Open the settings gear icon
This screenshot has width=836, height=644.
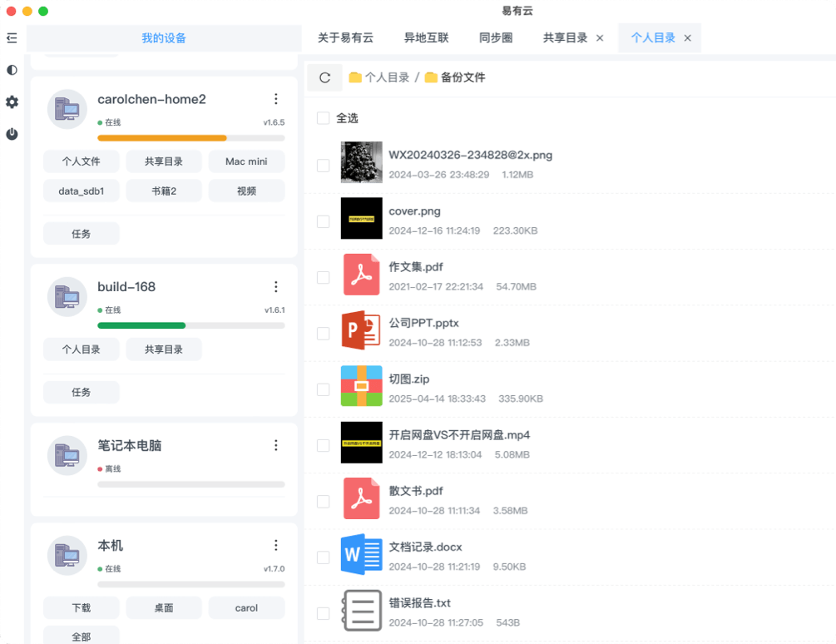point(12,102)
